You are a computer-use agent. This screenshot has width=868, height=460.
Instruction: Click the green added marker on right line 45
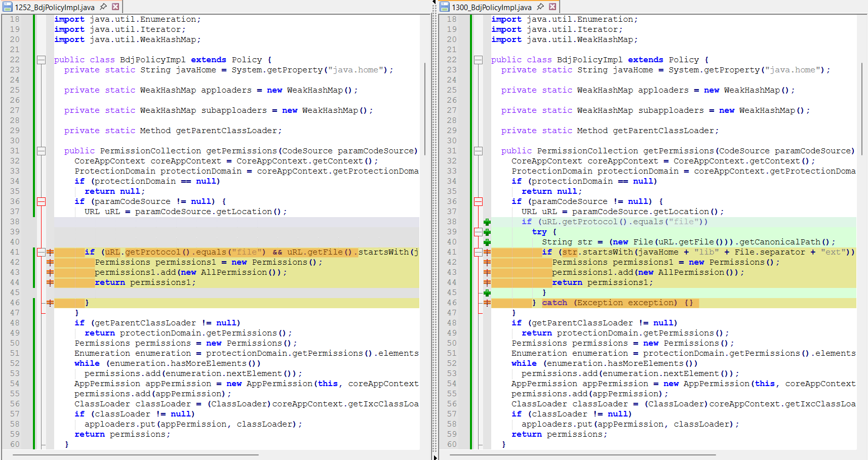[487, 293]
